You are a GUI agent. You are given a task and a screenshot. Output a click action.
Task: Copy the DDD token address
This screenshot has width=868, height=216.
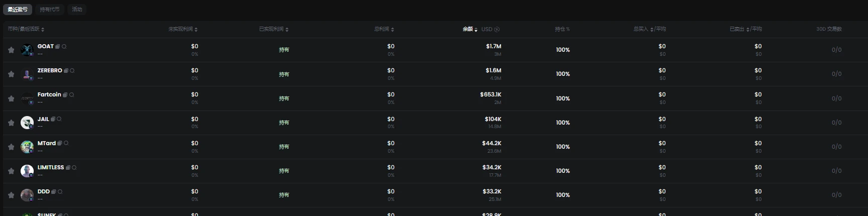tap(54, 191)
